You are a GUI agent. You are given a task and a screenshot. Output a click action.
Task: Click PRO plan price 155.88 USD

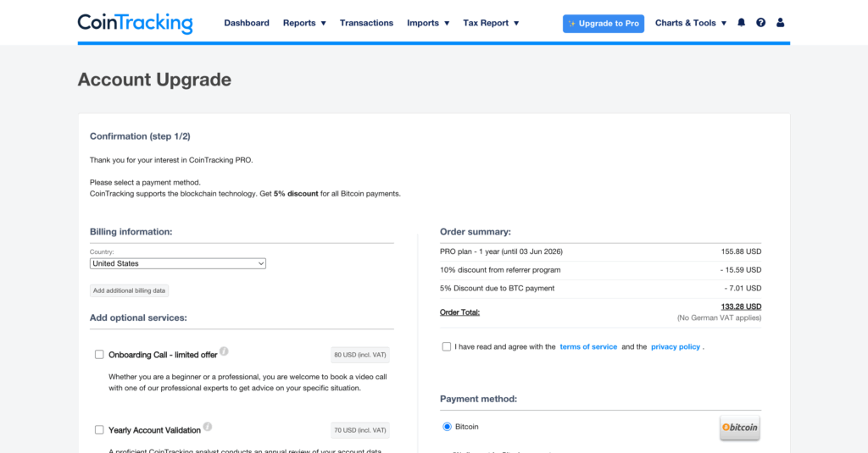click(x=741, y=251)
